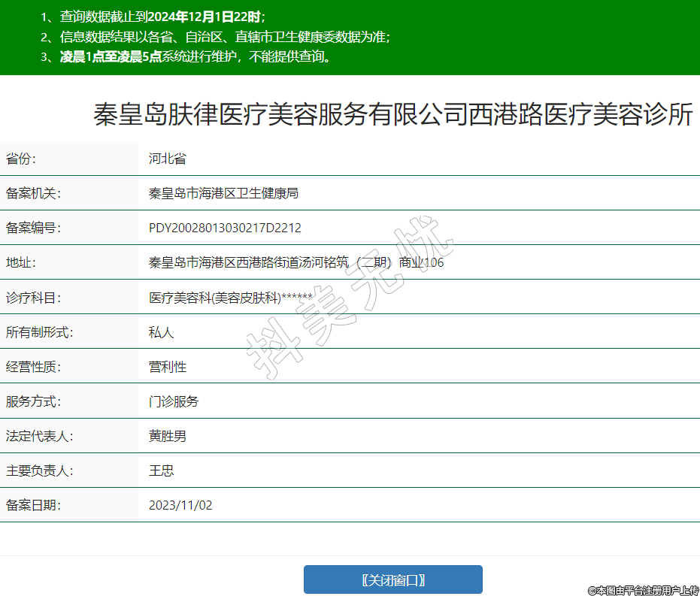This screenshot has width=700, height=596.
Task: Click the 抖美无忧 watermark text
Action: click(x=350, y=297)
